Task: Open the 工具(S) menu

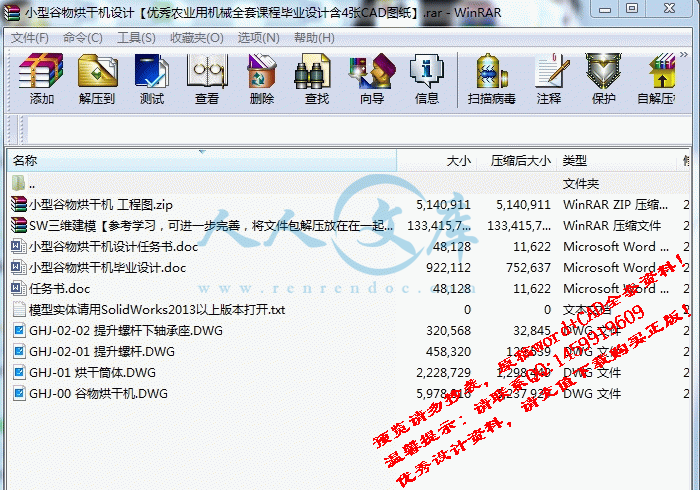Action: pos(136,38)
